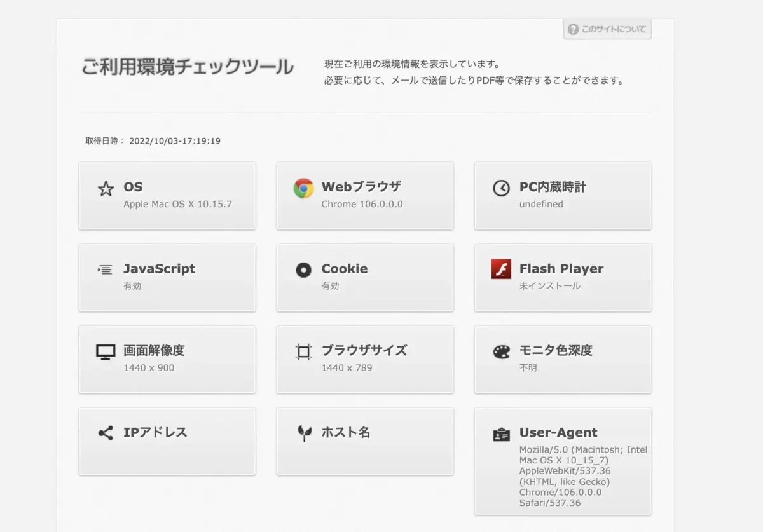Click the ID badge User-Agent icon
Image resolution: width=763 pixels, height=532 pixels.
pos(501,434)
